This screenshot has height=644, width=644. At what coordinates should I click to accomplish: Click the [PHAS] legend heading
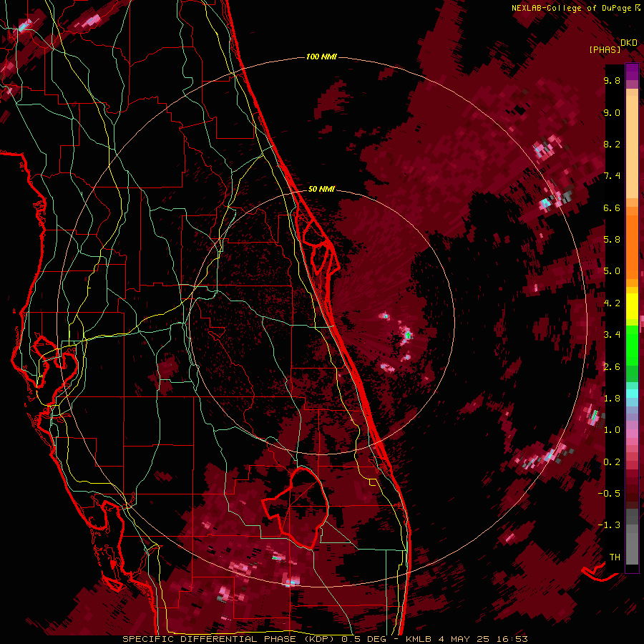pos(605,50)
